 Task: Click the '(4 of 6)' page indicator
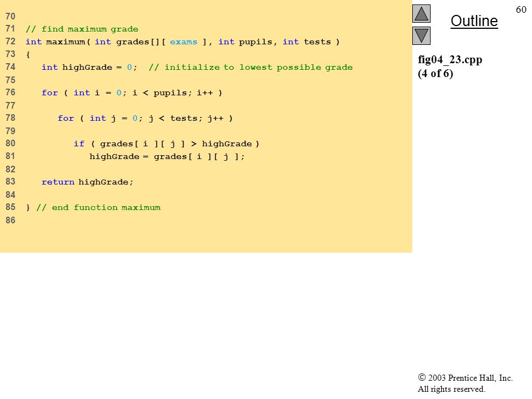(x=436, y=73)
